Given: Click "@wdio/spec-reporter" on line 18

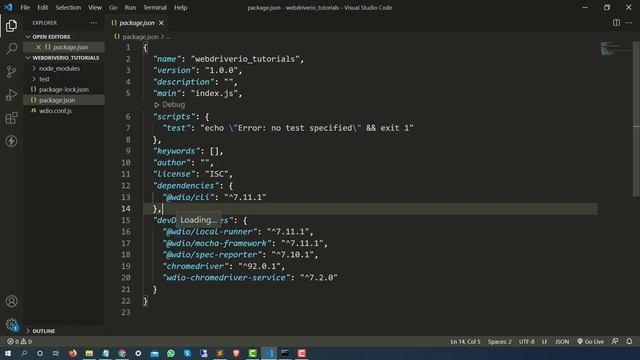Looking at the screenshot, I should click(212, 255).
